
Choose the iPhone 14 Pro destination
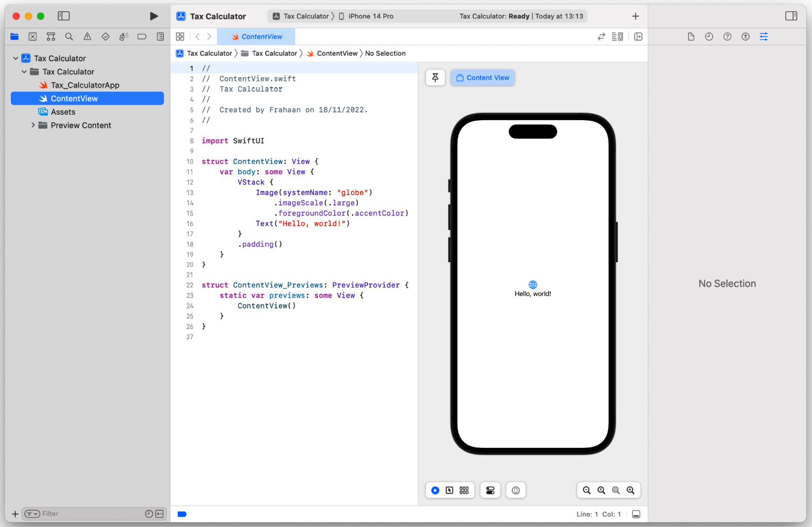click(366, 16)
